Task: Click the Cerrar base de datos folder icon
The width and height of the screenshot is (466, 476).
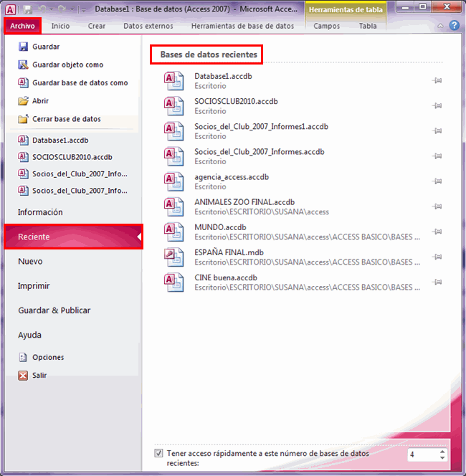Action: (23, 119)
